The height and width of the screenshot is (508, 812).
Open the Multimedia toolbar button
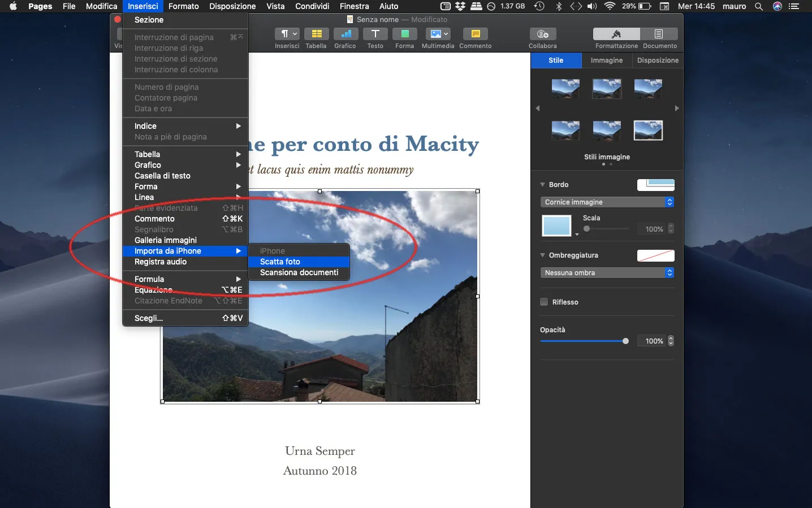(x=438, y=34)
